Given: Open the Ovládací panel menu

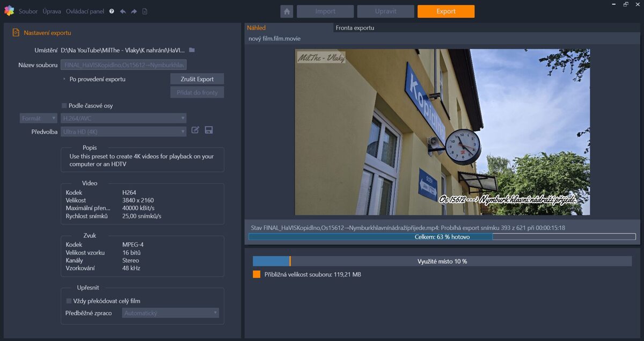Looking at the screenshot, I should coord(85,11).
